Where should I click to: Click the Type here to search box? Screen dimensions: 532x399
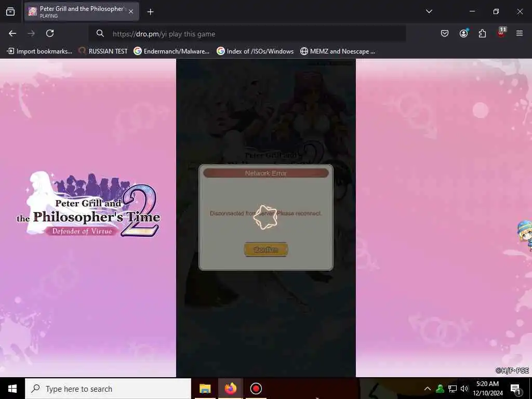(x=108, y=389)
